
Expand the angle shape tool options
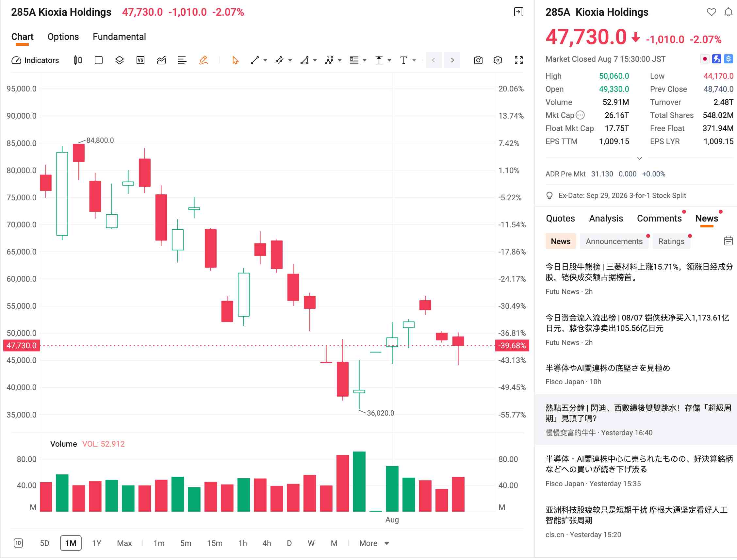315,60
